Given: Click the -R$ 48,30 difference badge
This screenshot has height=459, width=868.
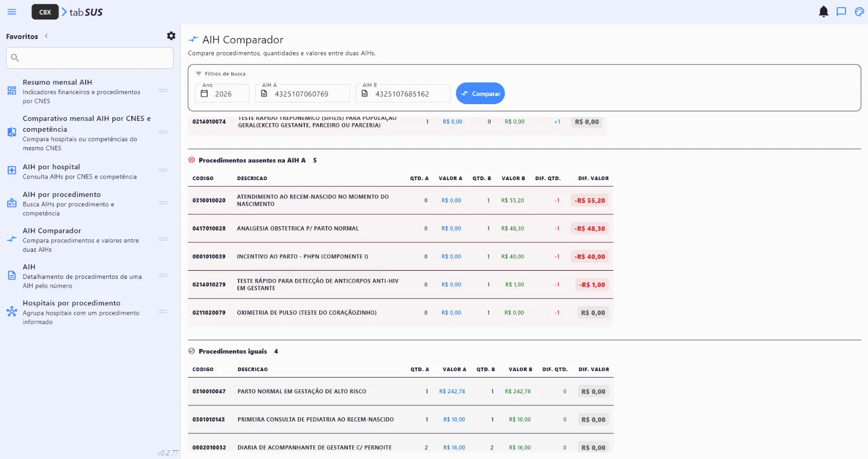Looking at the screenshot, I should tap(590, 229).
